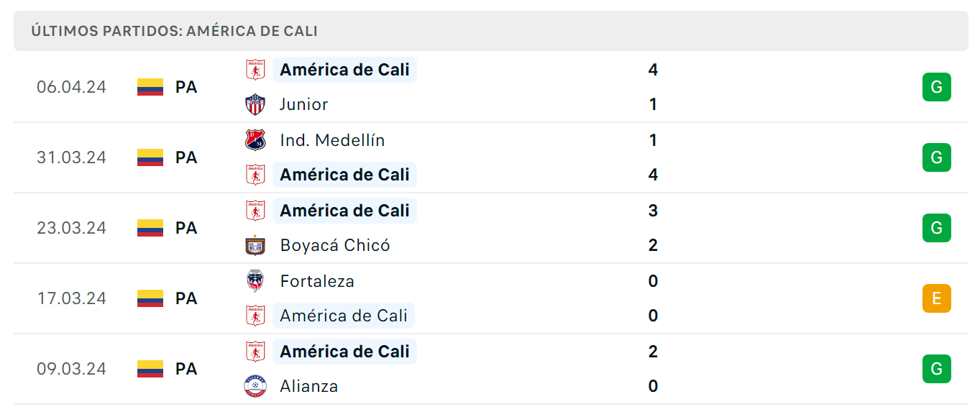Click the Ind. Medellín team crest

pyautogui.click(x=255, y=139)
